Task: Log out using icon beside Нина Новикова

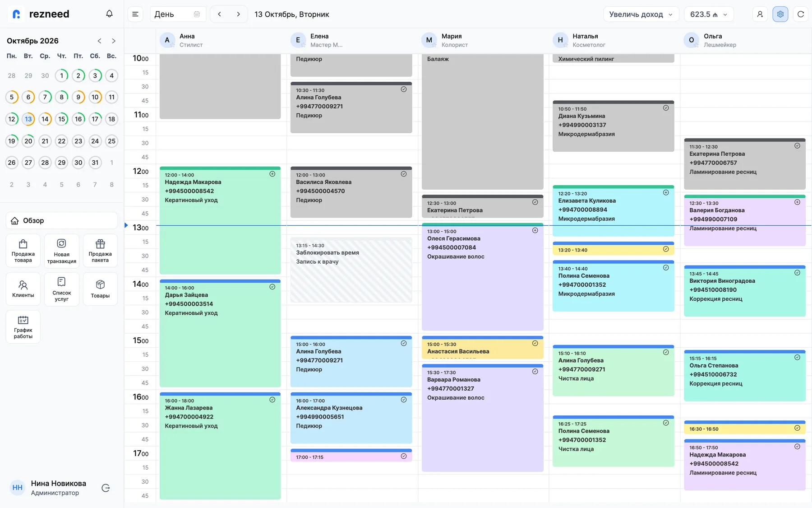Action: pos(106,488)
